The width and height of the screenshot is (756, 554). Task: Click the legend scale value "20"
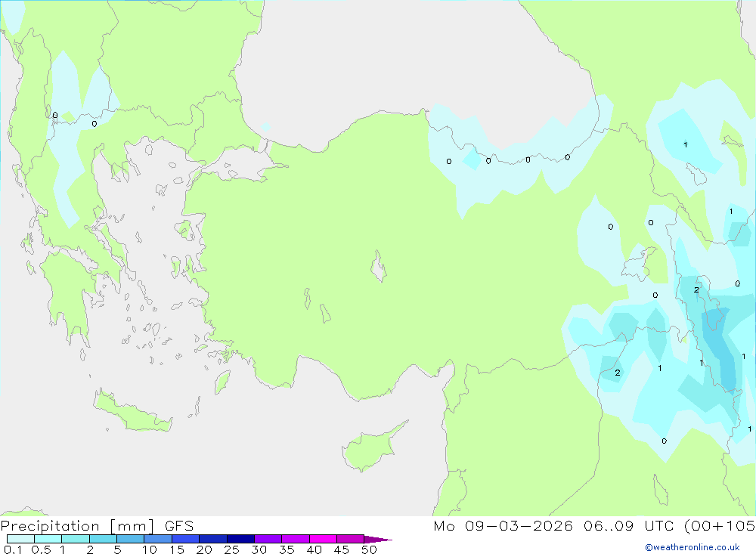point(204,549)
